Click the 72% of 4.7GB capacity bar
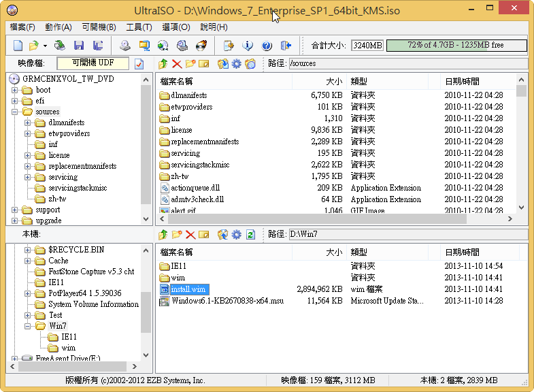 coord(456,46)
